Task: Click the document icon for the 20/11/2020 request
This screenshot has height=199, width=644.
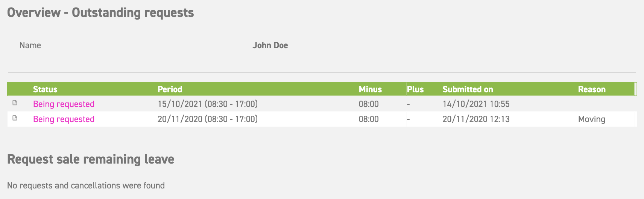Action: [15, 118]
